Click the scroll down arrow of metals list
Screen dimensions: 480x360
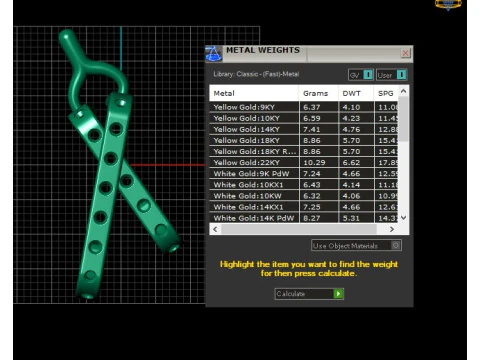pos(403,218)
